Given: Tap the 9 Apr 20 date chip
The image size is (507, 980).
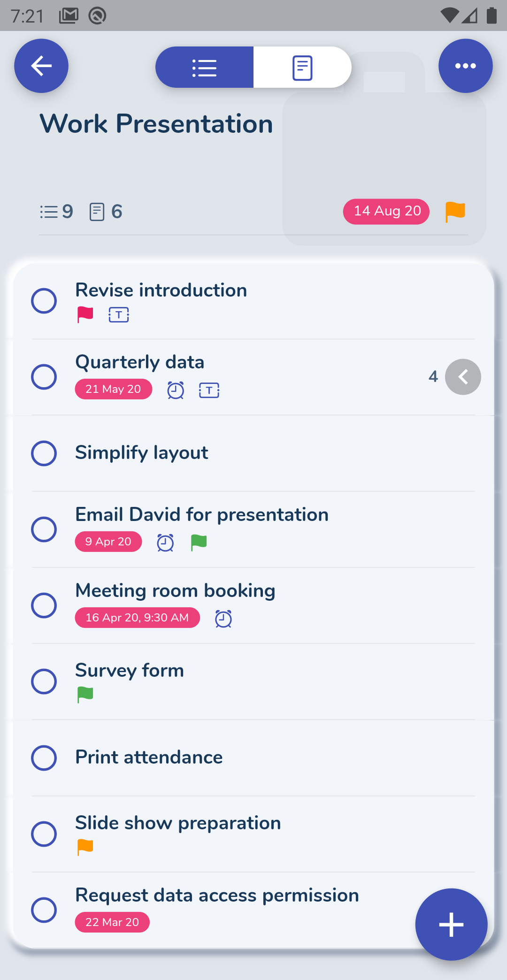Looking at the screenshot, I should click(108, 542).
